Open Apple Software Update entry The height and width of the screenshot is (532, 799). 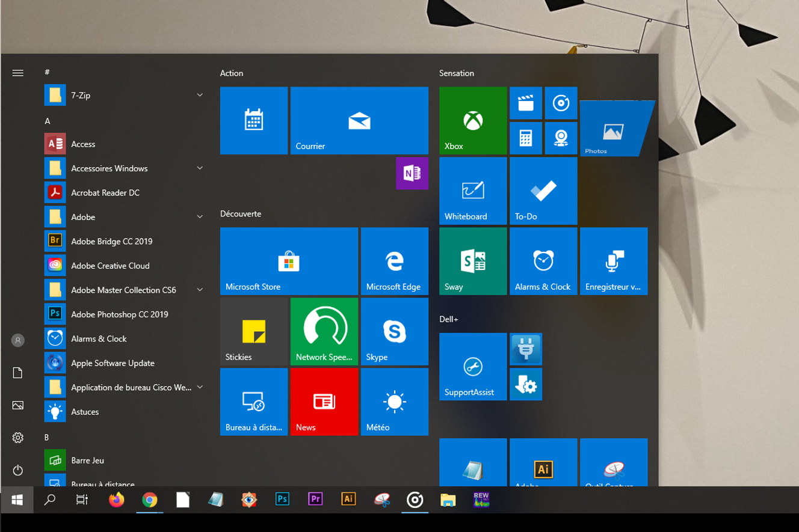coord(125,363)
